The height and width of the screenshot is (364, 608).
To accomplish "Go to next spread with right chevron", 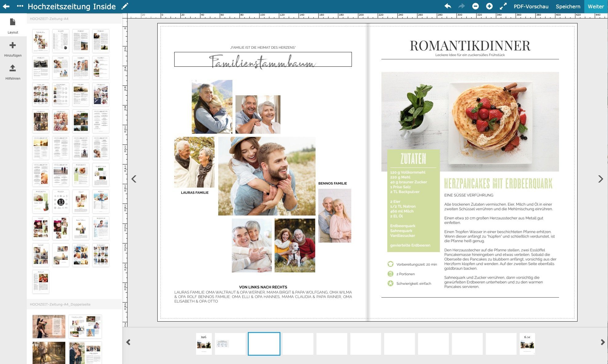I will click(600, 179).
